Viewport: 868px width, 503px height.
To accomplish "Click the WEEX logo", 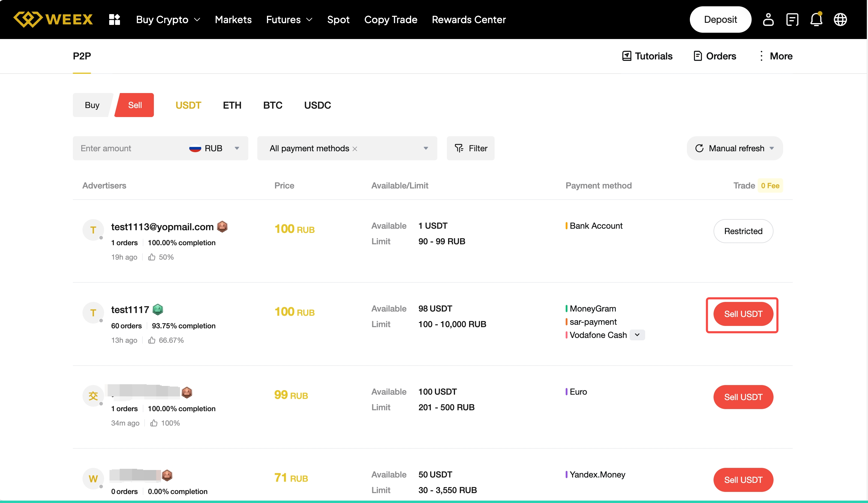I will pyautogui.click(x=53, y=19).
